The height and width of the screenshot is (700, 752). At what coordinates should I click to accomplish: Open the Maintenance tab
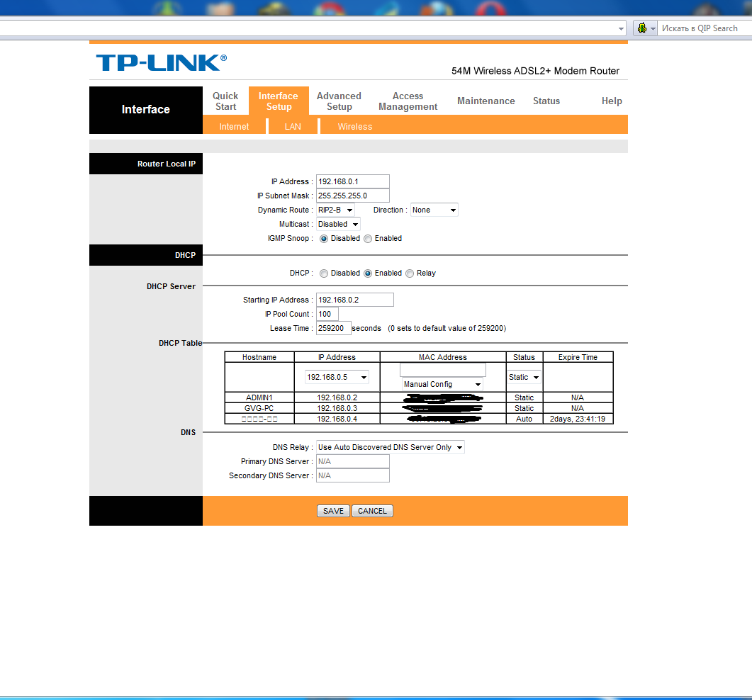(x=486, y=101)
